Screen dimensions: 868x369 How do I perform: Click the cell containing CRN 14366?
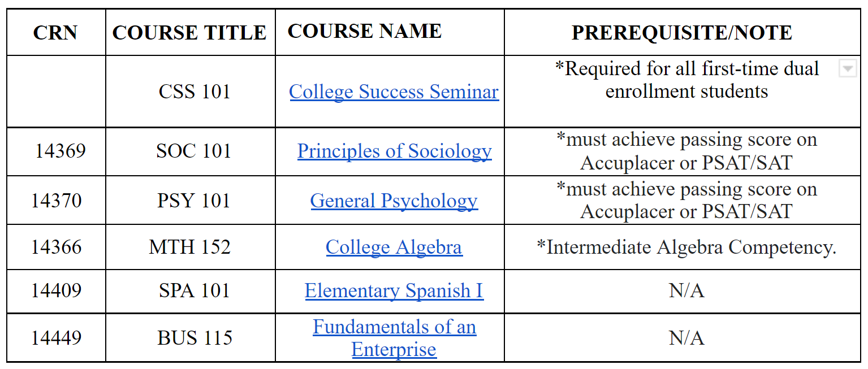click(x=56, y=247)
